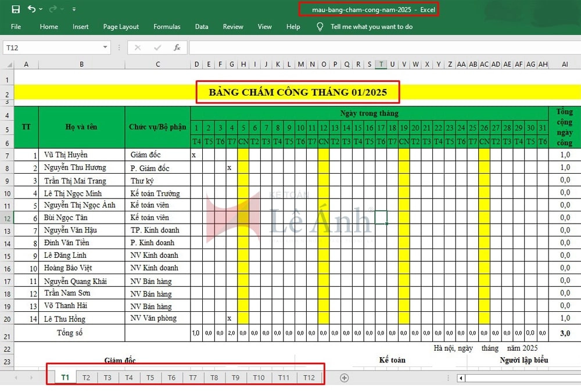Open the Name Box dropdown arrow
The image size is (581, 392).
105,48
